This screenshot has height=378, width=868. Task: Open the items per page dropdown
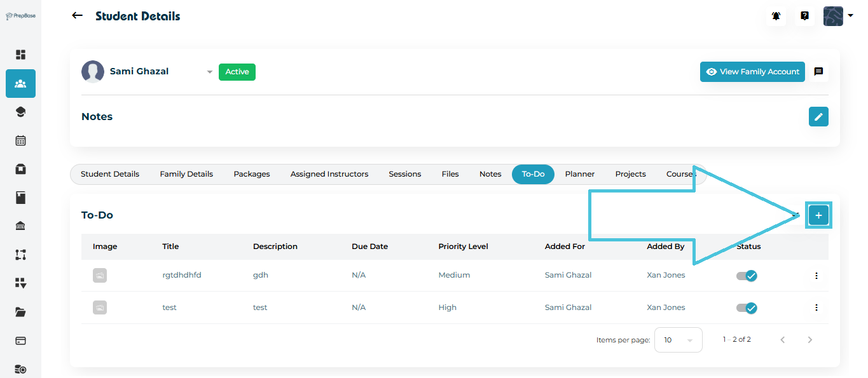(678, 340)
